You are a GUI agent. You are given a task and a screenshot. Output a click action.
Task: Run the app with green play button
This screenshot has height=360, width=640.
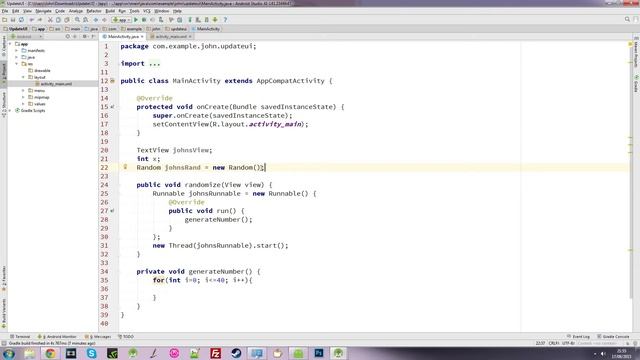click(x=136, y=20)
